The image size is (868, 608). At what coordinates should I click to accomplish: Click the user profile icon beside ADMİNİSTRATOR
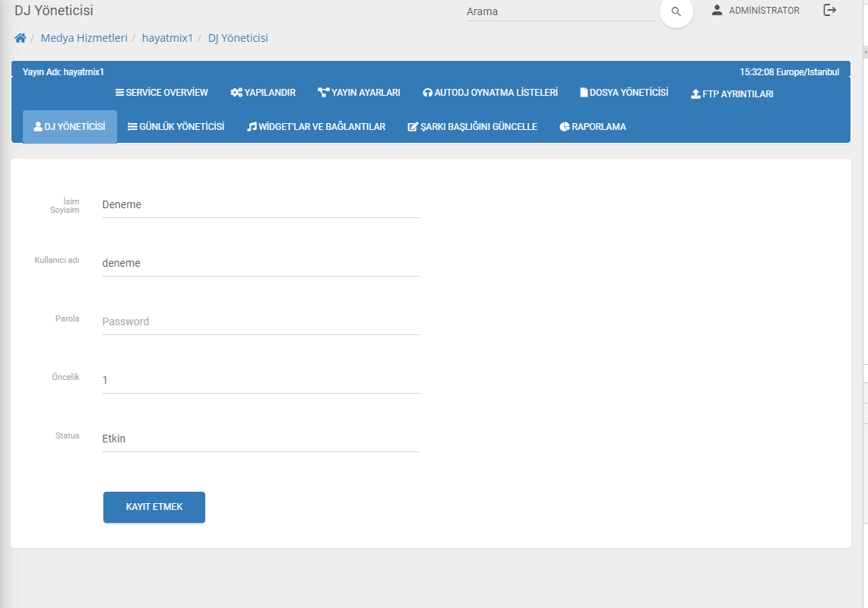(x=717, y=10)
